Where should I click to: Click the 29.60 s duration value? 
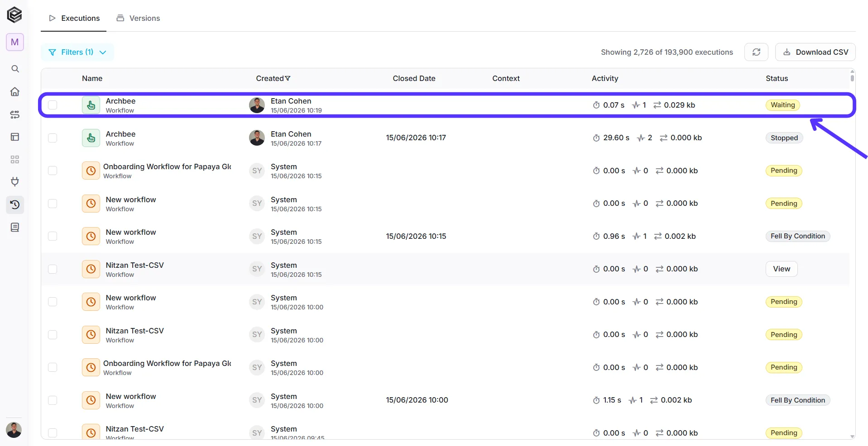(616, 138)
